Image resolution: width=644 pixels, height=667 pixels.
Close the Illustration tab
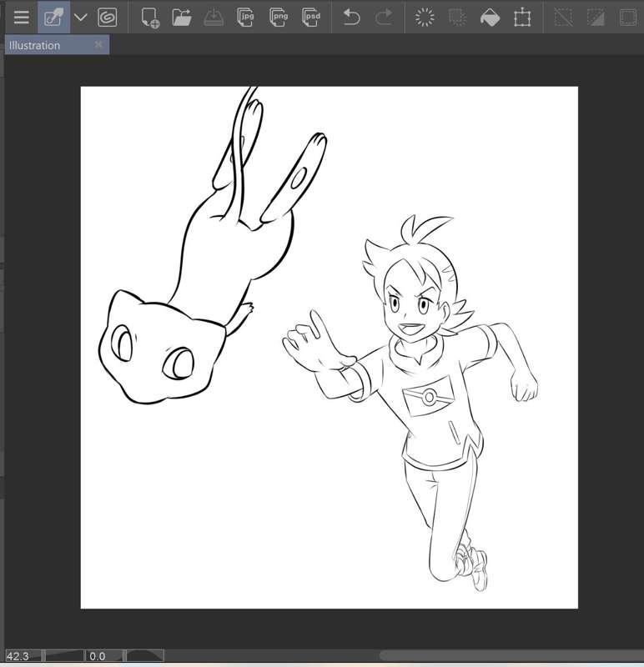tap(98, 44)
